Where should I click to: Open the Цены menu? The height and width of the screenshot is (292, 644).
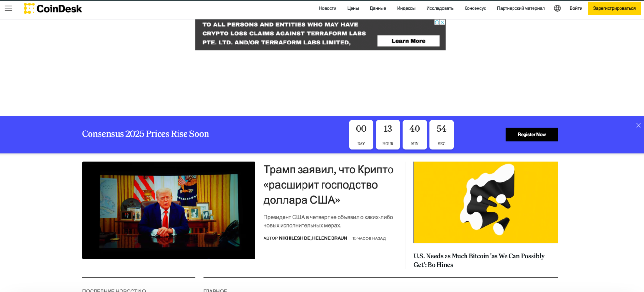pos(353,8)
